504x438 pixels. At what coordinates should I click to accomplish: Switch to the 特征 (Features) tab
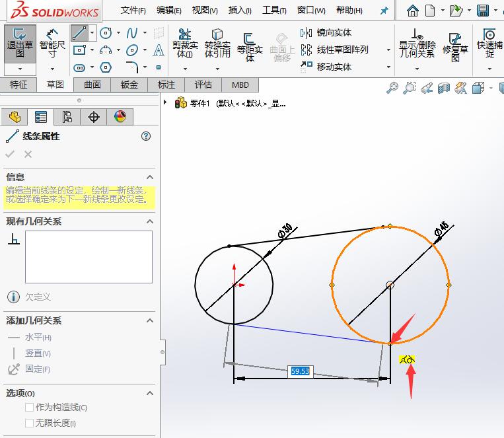coord(18,85)
